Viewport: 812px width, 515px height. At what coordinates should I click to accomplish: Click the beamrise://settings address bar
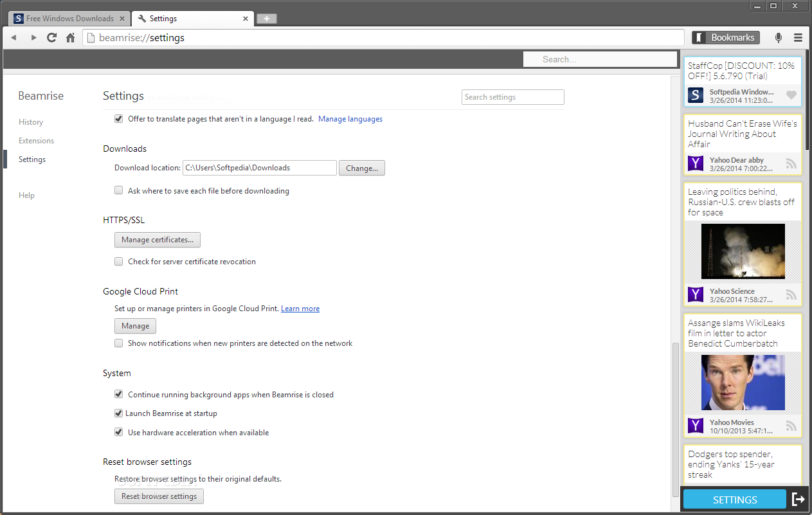coord(383,37)
